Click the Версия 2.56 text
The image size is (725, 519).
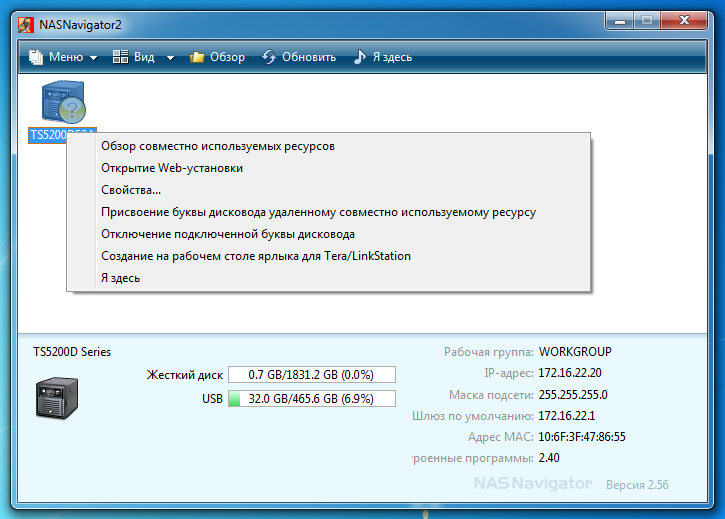click(637, 485)
